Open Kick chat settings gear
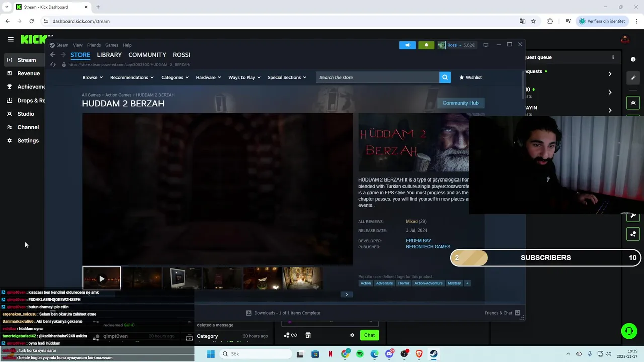 tap(352, 335)
